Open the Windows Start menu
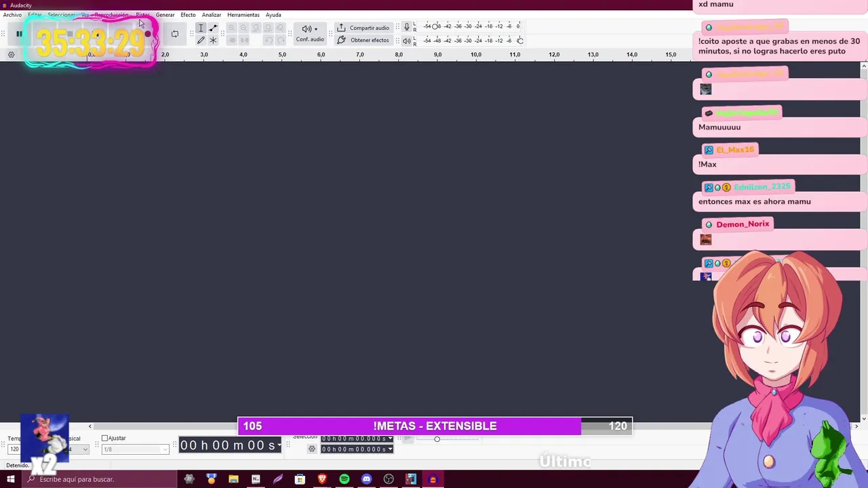The height and width of the screenshot is (488, 868). click(x=10, y=479)
